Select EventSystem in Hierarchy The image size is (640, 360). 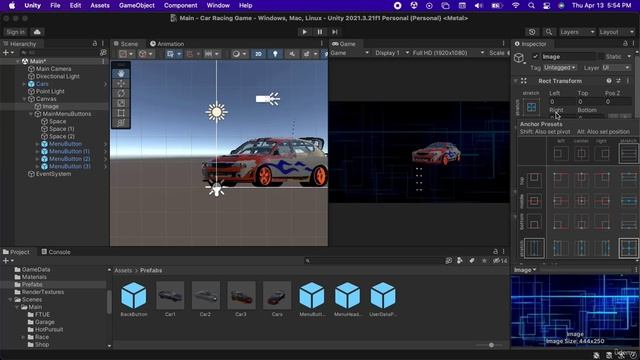53,174
